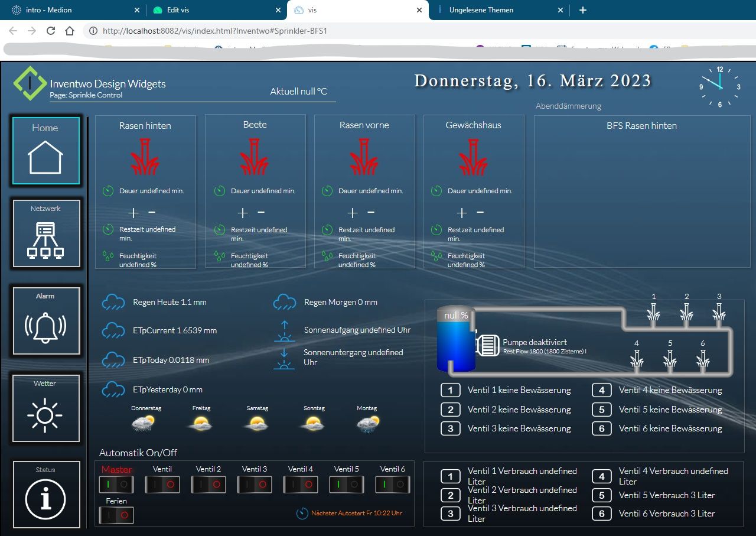This screenshot has height=536, width=756.
Task: Click number box 5 beside Ventil 5 Verbrauch
Action: click(601, 495)
